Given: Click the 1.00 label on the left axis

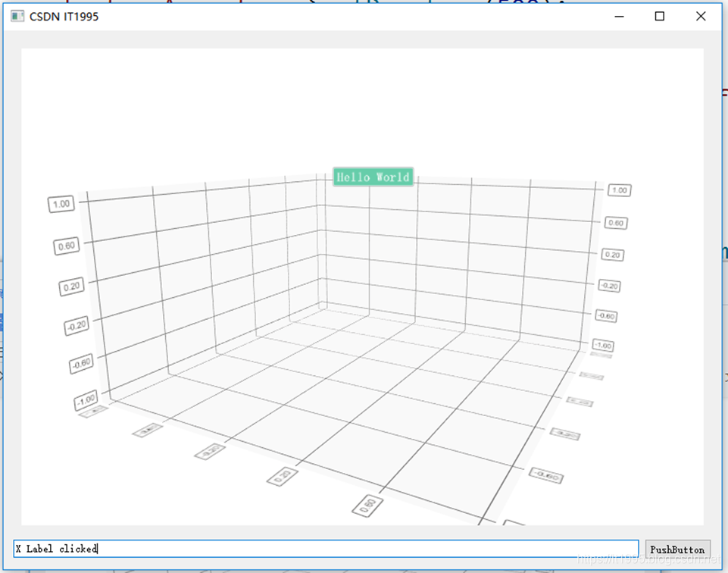Looking at the screenshot, I should point(61,204).
